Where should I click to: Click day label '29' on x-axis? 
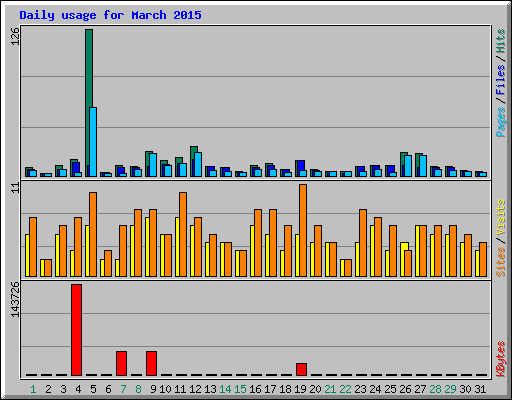click(450, 389)
